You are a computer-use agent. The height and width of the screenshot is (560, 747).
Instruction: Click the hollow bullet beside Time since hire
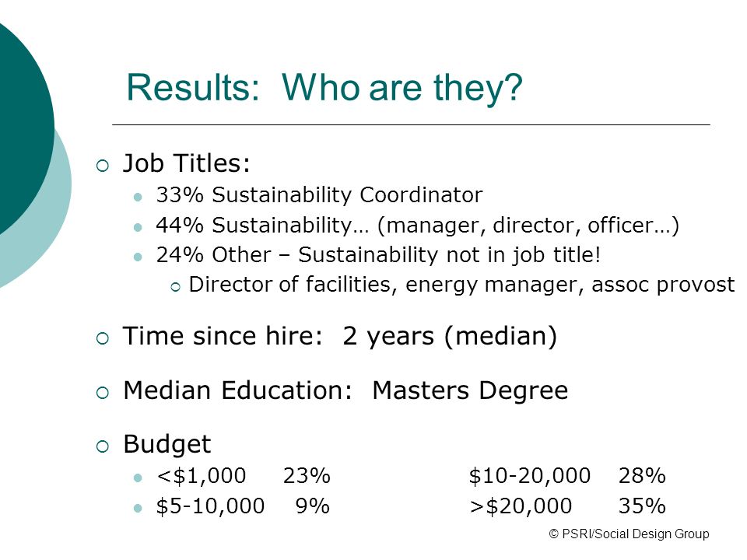click(x=103, y=338)
